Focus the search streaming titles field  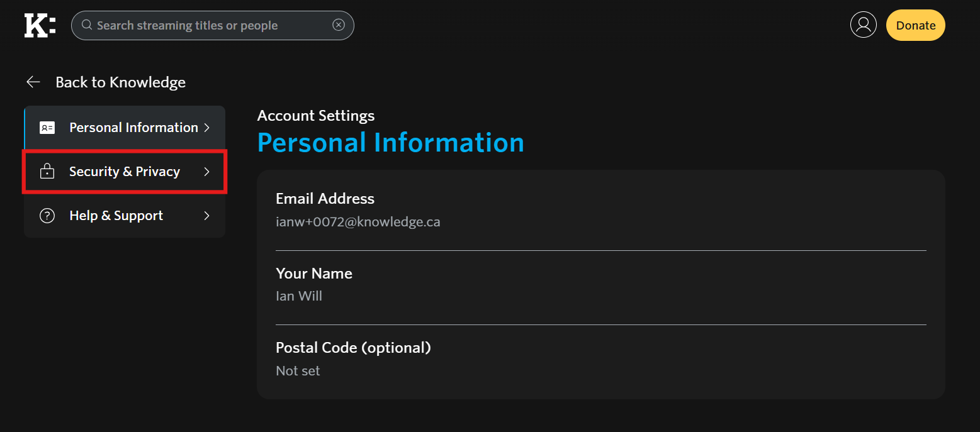click(x=208, y=25)
